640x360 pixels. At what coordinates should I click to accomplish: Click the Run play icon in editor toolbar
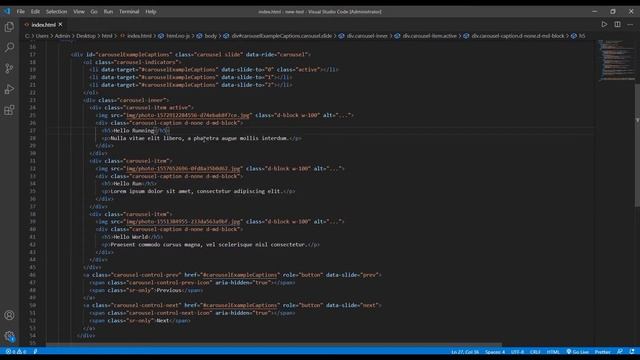pyautogui.click(x=604, y=24)
